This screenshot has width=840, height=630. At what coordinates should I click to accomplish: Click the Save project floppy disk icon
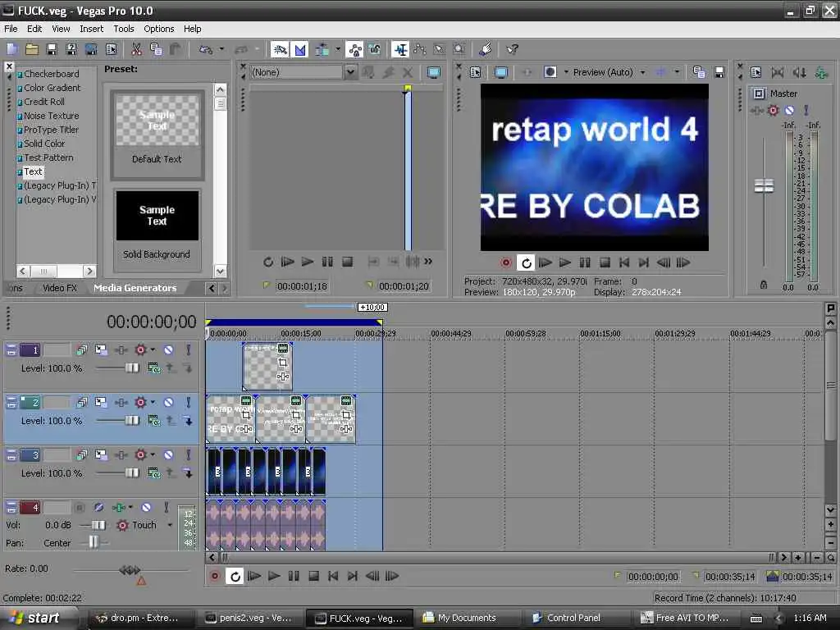click(52, 49)
